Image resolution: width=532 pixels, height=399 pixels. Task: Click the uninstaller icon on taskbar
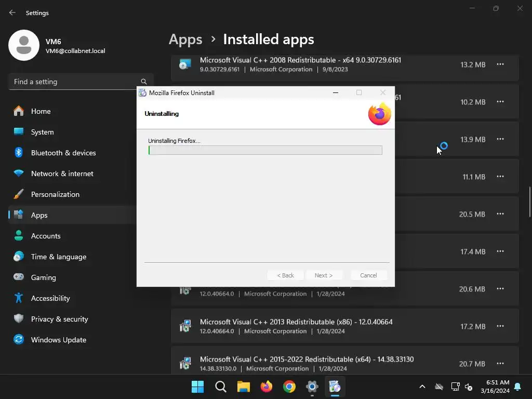tap(335, 387)
